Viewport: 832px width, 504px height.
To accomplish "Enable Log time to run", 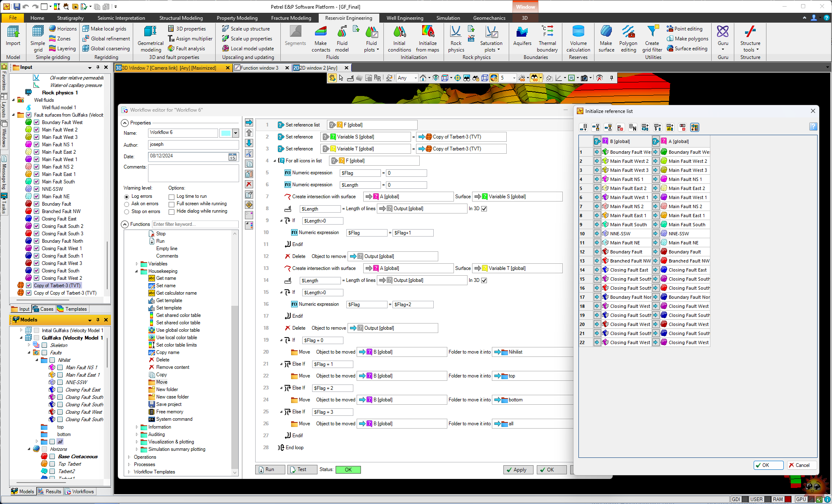I will [x=172, y=197].
